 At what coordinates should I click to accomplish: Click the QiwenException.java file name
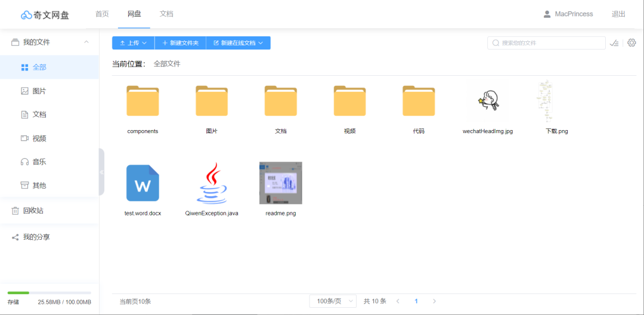tap(212, 214)
